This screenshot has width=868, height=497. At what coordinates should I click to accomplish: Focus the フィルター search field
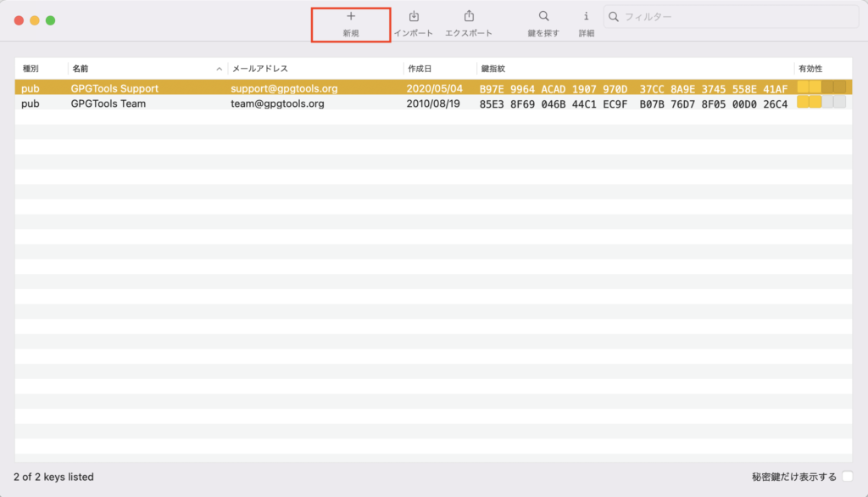tap(732, 17)
